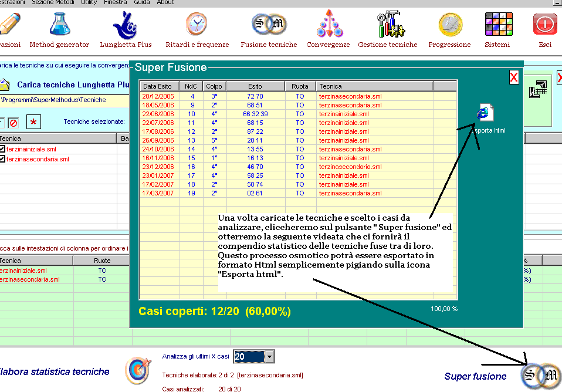
Task: Open Fusione tecniche in the top toolbar
Action: click(269, 24)
